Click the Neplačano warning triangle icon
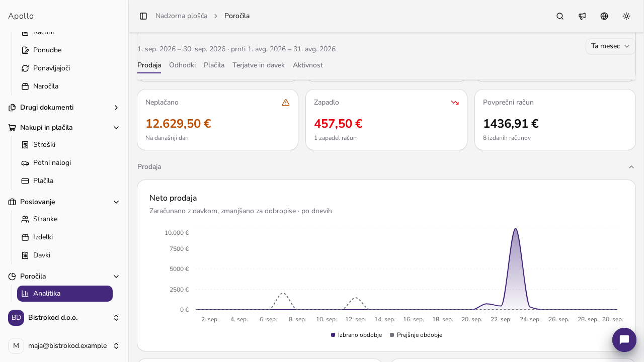 coord(286,103)
